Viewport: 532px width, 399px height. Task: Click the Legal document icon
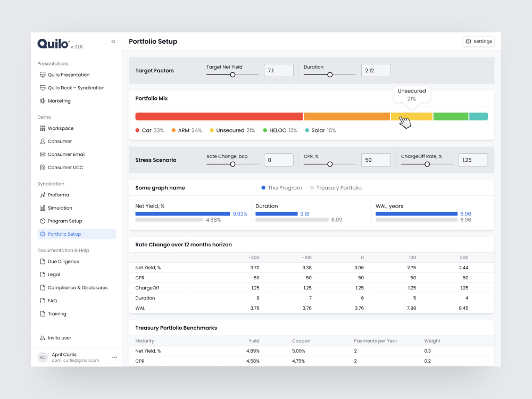[43, 275]
